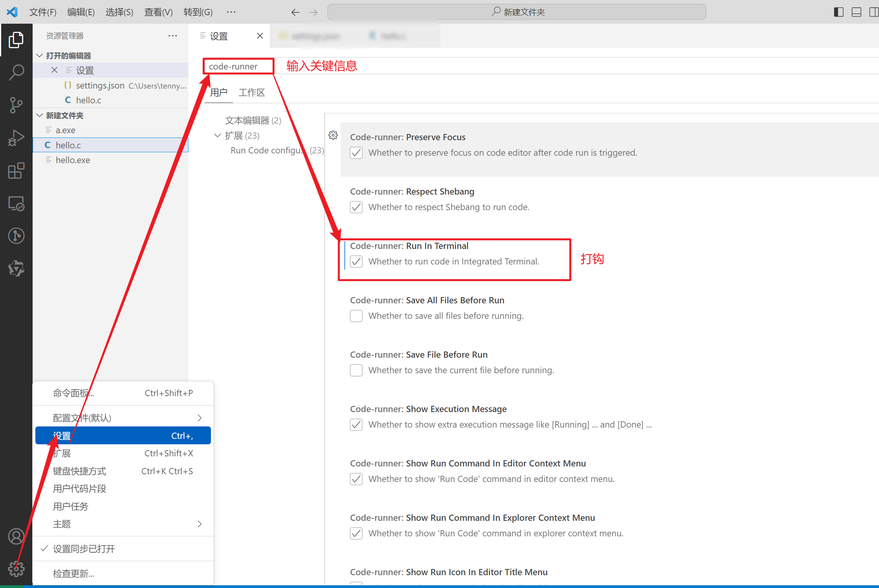Uncheck the Run In Terminal checkbox

(356, 261)
